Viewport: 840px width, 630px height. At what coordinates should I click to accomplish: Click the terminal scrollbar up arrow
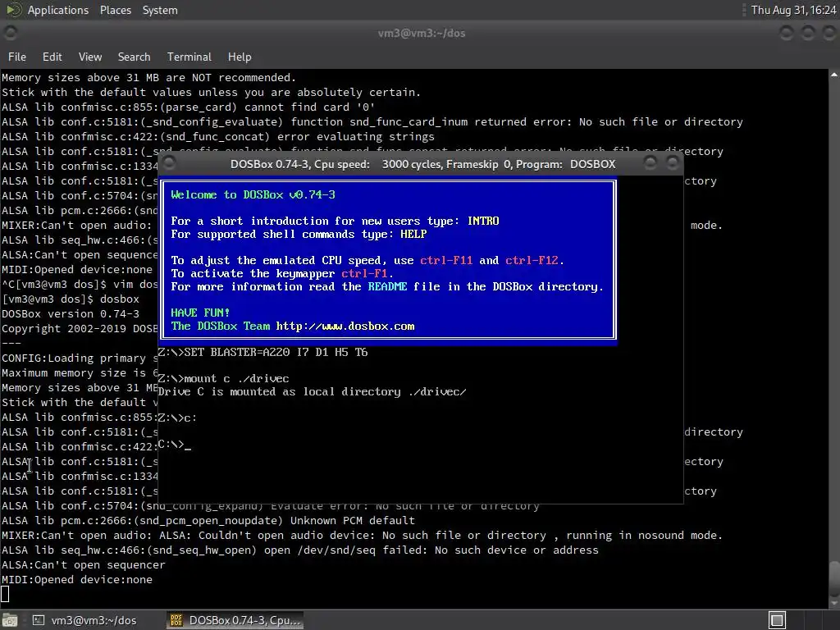click(x=834, y=75)
